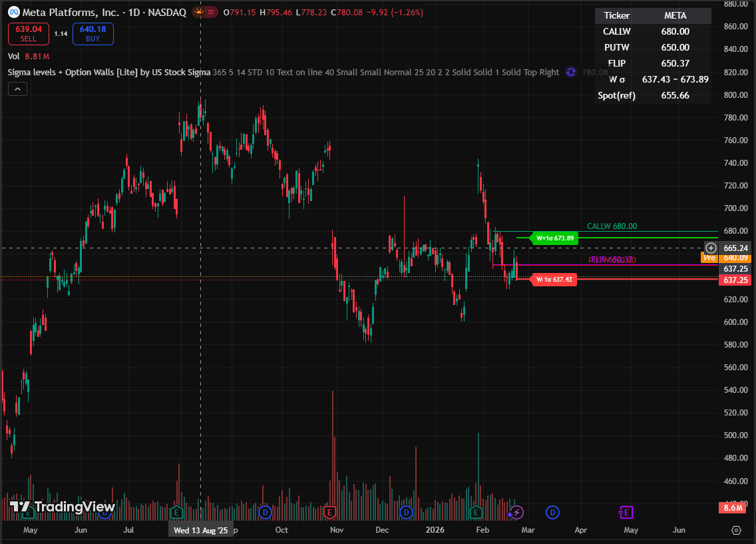Open chart settings gear on time axis
Viewport: 756px width, 544px height.
click(736, 530)
